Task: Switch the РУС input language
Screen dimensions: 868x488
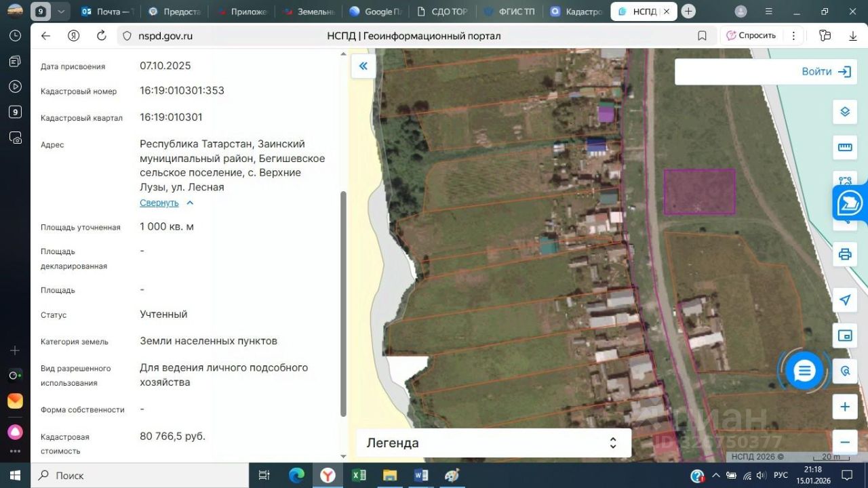Action: coord(781,475)
